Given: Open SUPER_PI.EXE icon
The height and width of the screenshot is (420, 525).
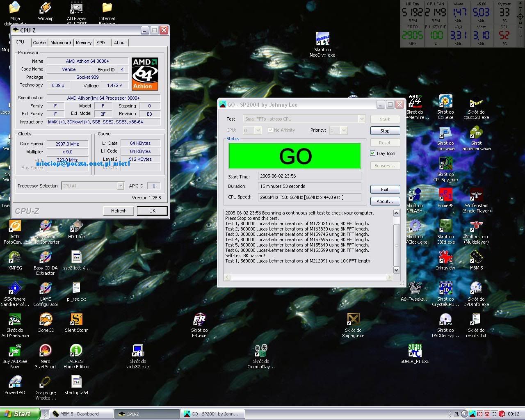Looking at the screenshot, I should [x=415, y=354].
